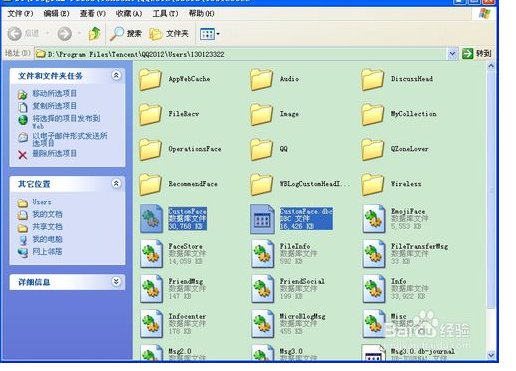Select the CustomFace database file
Image resolution: width=516 pixels, height=371 pixels.
click(x=173, y=219)
